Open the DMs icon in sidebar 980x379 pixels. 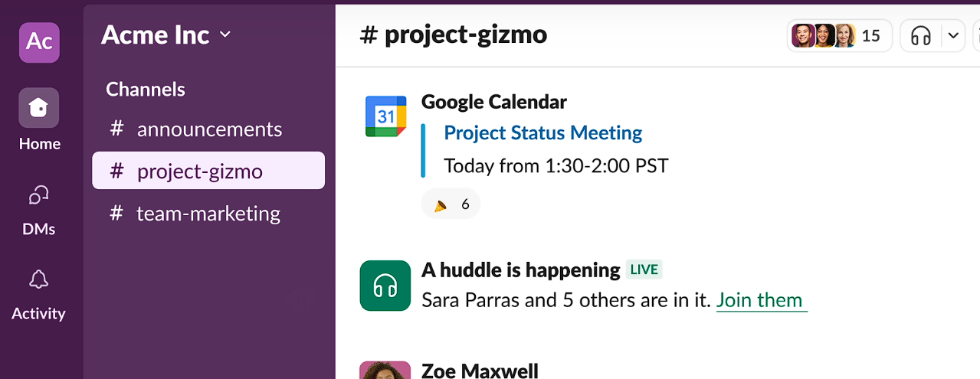tap(39, 195)
